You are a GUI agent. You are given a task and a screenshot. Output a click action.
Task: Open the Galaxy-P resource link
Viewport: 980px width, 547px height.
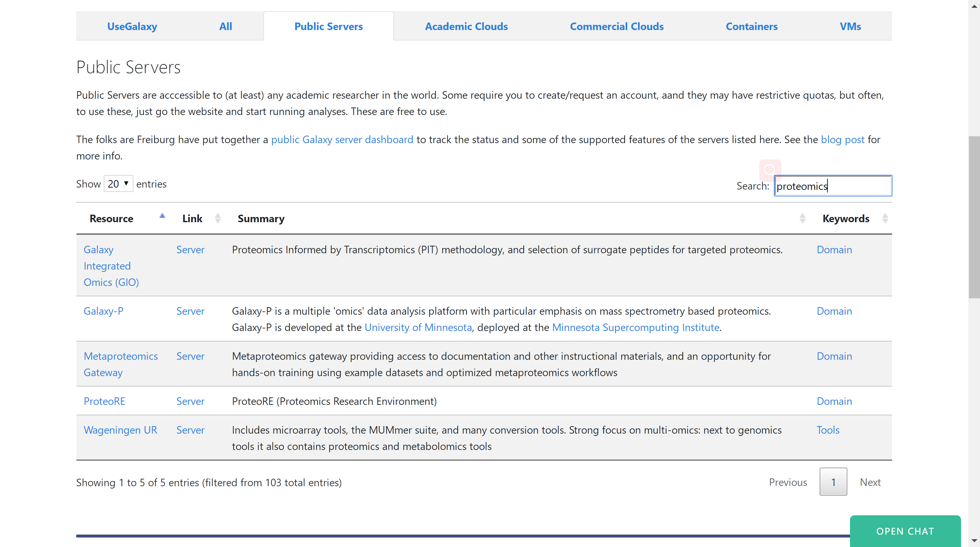coord(104,311)
